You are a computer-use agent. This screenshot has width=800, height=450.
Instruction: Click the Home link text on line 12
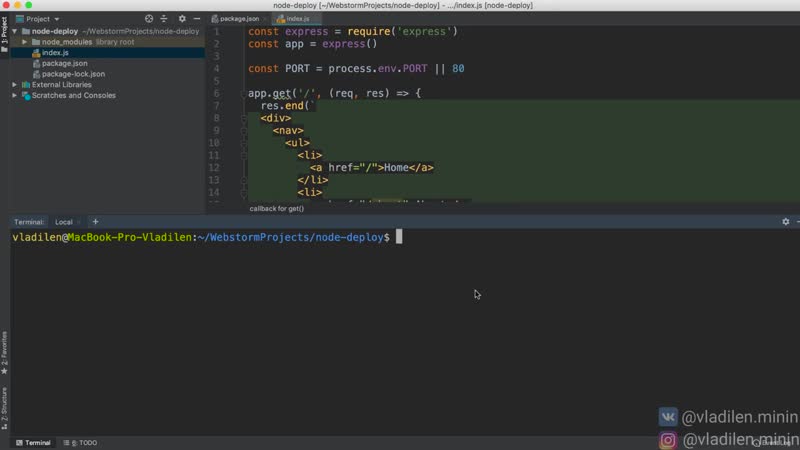(x=396, y=167)
